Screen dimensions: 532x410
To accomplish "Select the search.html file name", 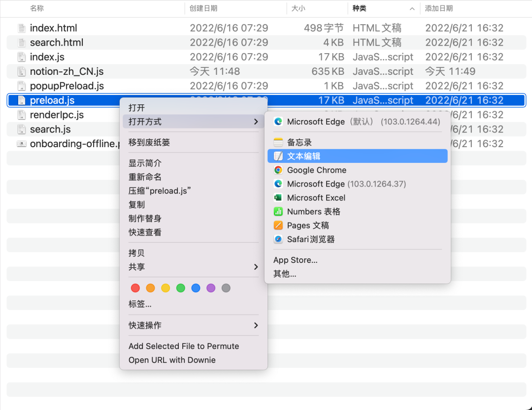I will (56, 42).
